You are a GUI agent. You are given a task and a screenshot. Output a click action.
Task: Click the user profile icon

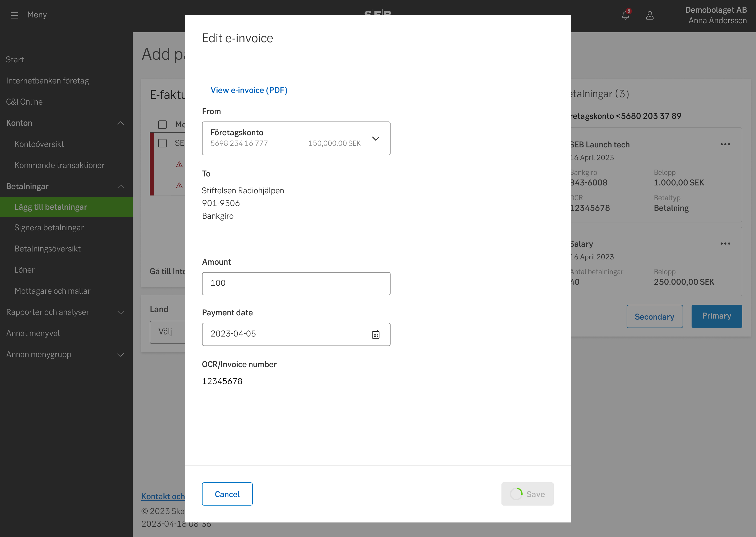(650, 15)
